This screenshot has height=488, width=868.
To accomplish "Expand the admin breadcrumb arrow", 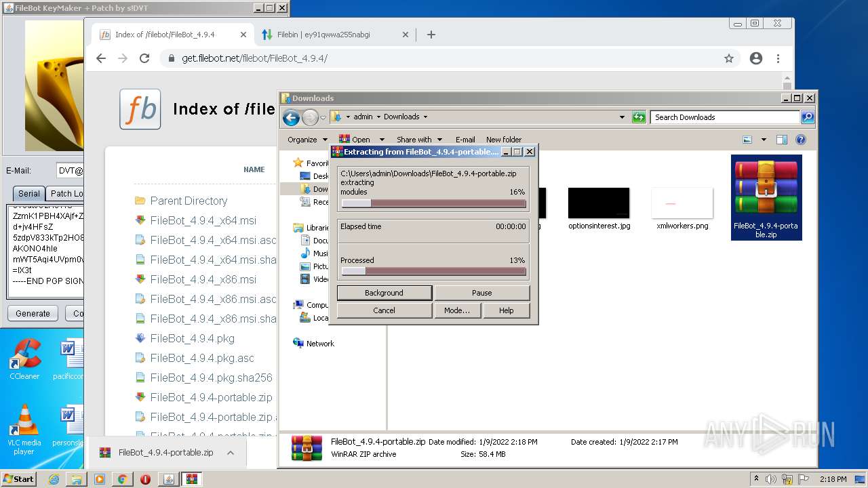I will pos(378,117).
